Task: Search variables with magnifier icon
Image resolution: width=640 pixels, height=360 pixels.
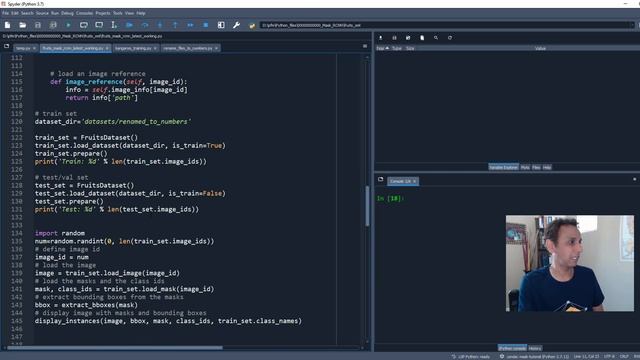Action: (436, 38)
